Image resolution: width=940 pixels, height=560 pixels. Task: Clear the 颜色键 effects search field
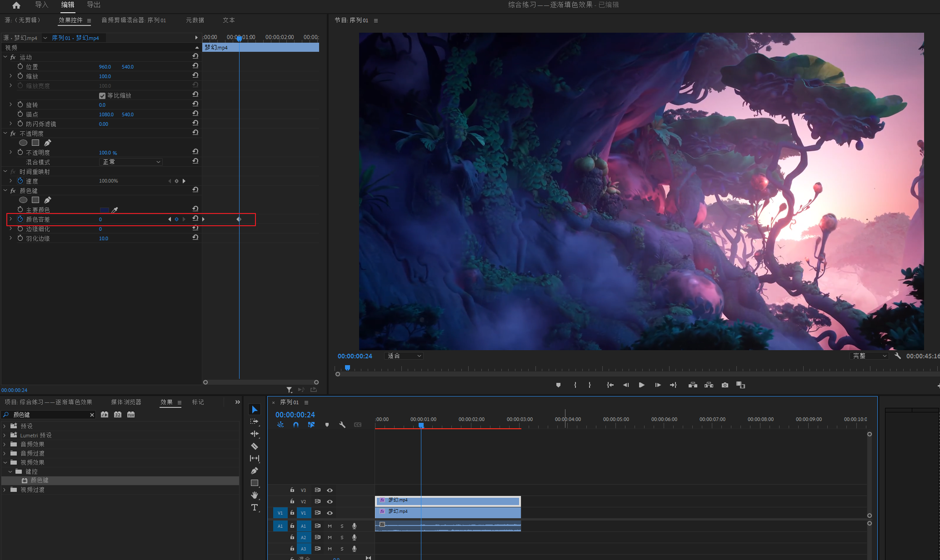(x=92, y=415)
